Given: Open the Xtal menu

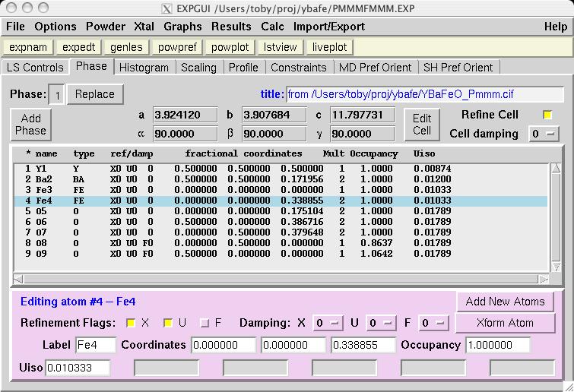Looking at the screenshot, I should pyautogui.click(x=144, y=27).
